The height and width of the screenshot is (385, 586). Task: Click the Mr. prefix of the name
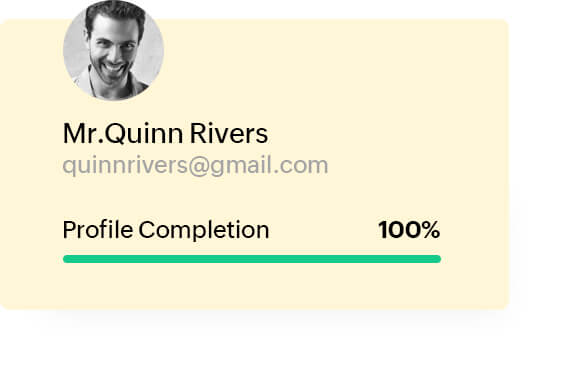83,133
